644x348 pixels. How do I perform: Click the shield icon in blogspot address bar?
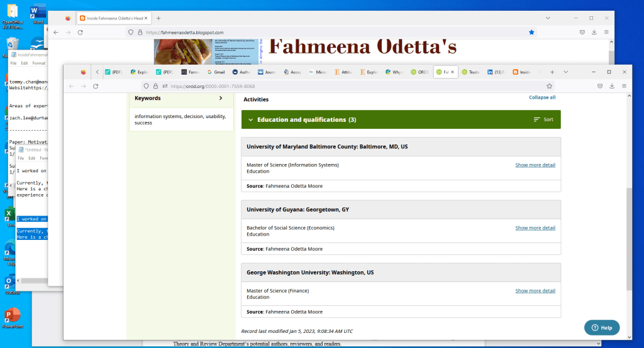click(131, 33)
